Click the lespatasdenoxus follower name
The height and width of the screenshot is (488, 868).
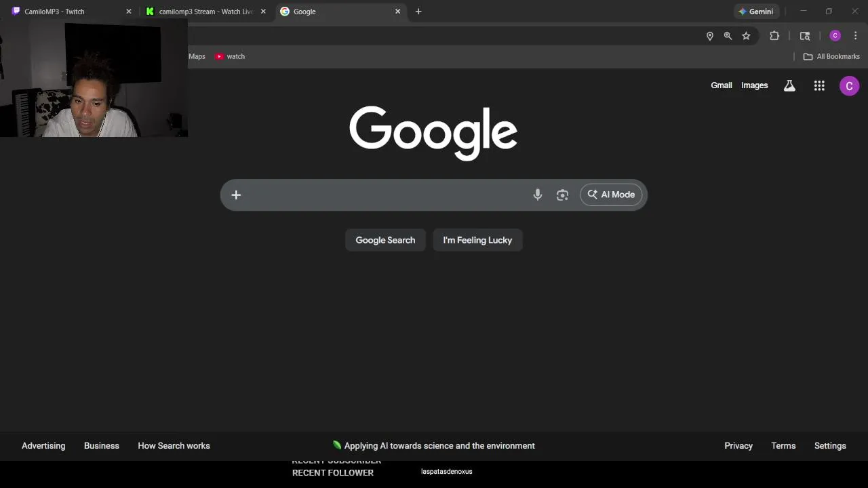(x=446, y=472)
